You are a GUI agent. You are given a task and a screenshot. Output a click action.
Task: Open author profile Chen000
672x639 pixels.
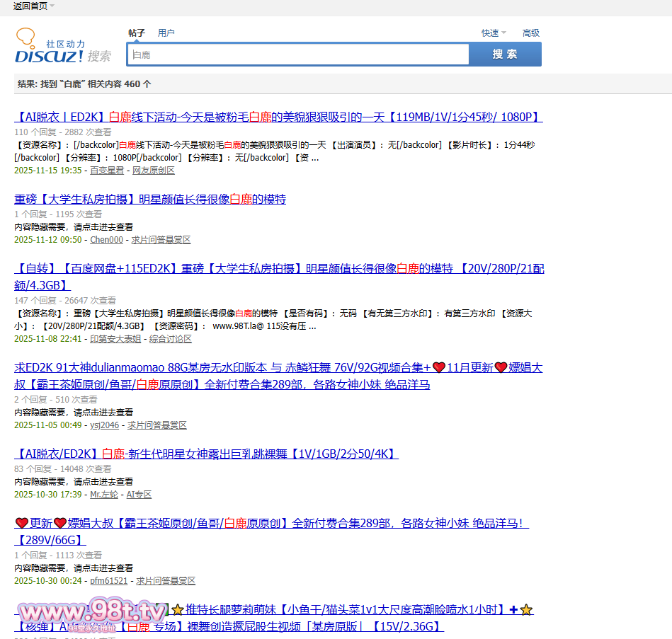pos(106,240)
